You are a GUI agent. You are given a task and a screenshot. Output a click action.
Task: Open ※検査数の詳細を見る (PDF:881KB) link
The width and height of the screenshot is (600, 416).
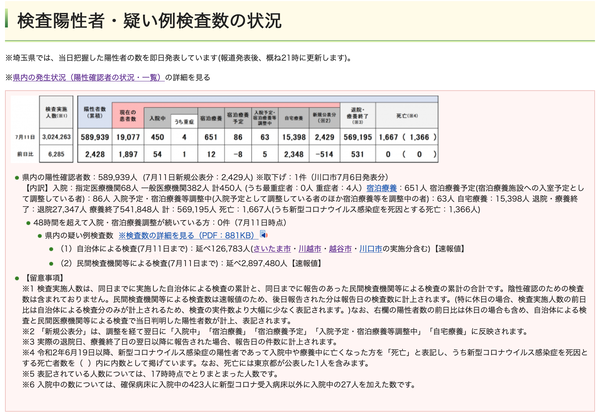pos(187,235)
